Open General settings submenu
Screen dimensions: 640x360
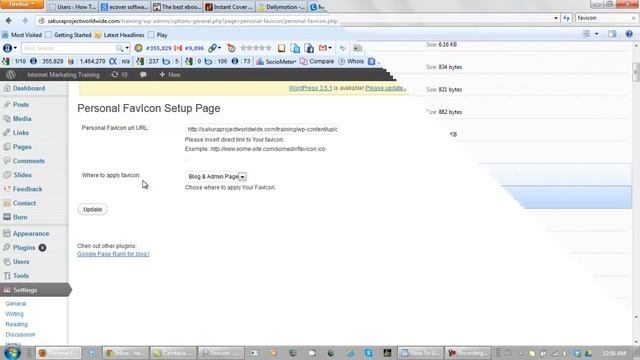16,304
